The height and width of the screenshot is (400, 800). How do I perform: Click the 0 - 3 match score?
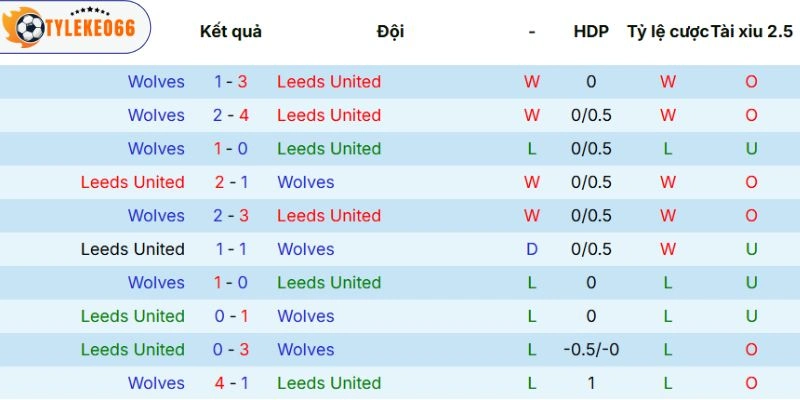pyautogui.click(x=231, y=349)
